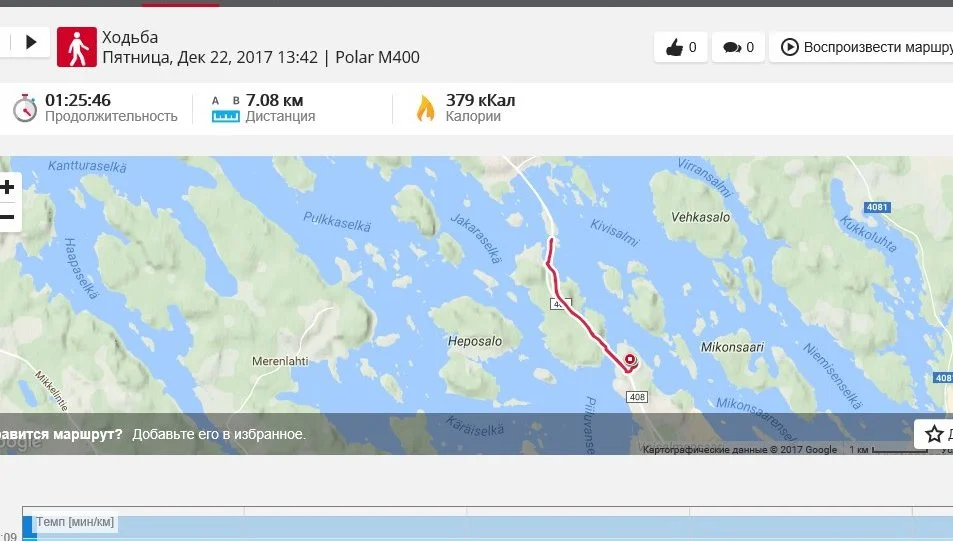Click the 408 road badge on map
This screenshot has height=541, width=953.
click(637, 397)
